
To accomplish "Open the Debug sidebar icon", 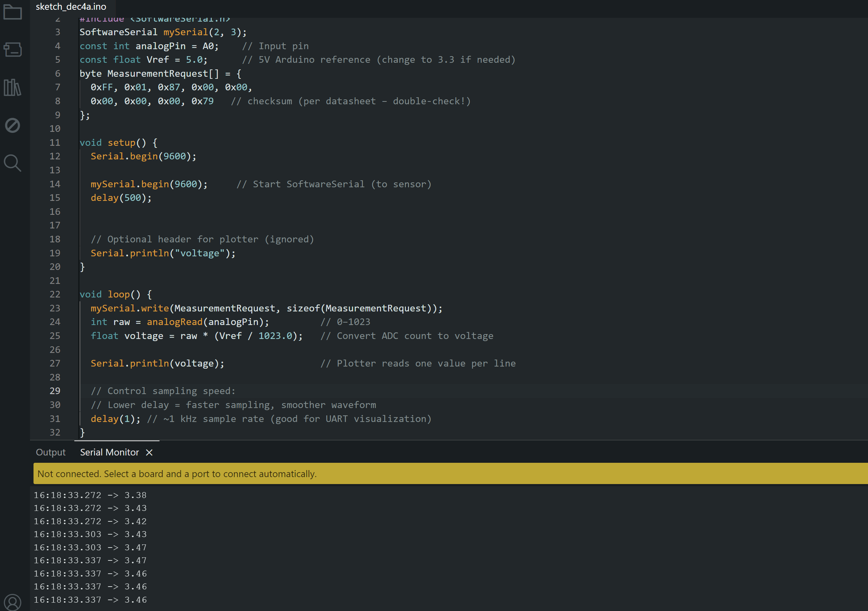I will click(13, 125).
